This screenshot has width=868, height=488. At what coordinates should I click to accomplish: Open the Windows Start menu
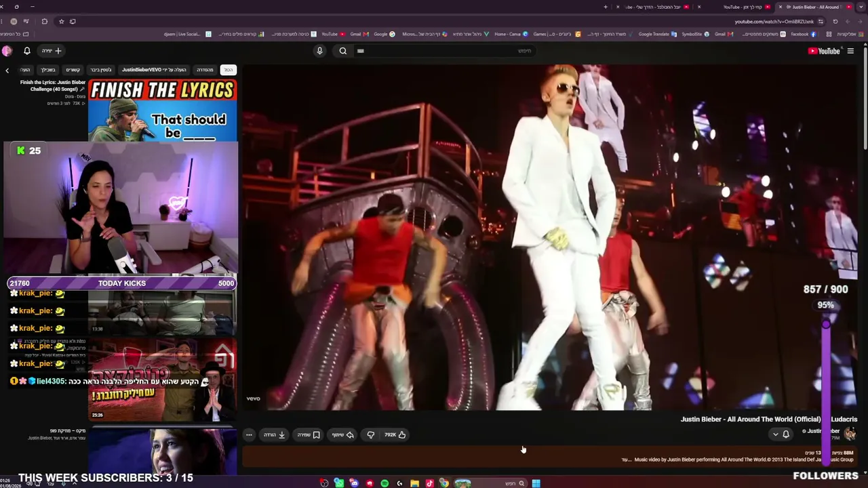point(536,483)
